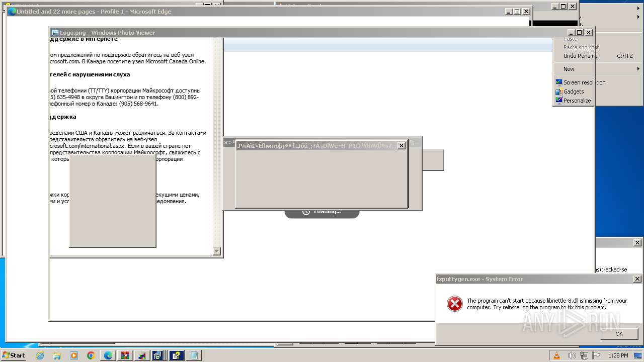
Task: Choose Undo Rename in the desktop context menu
Action: click(580, 56)
